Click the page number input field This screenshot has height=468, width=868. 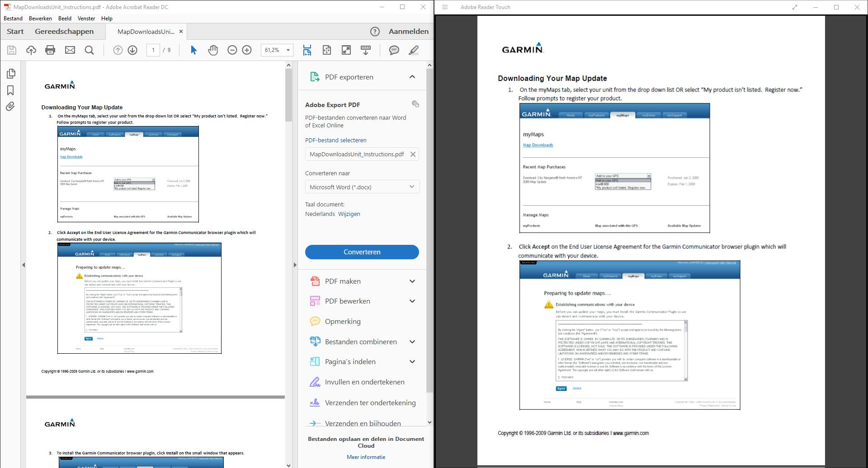pos(153,50)
